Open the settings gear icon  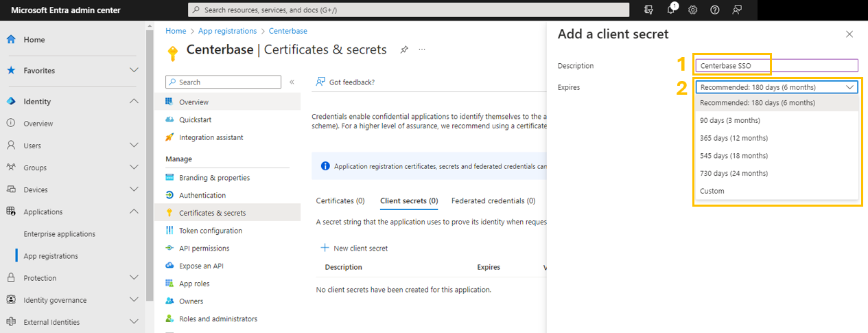pos(693,10)
